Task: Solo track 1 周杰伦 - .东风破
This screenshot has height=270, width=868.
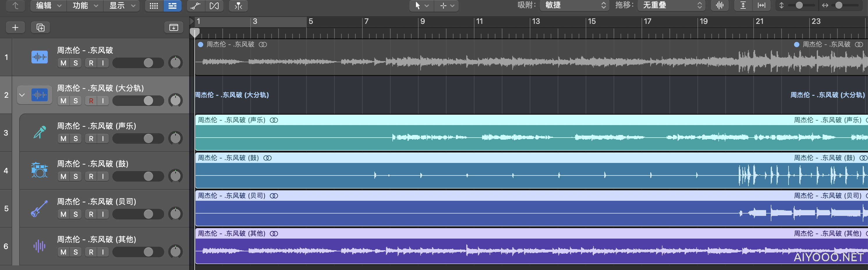Action: coord(75,63)
